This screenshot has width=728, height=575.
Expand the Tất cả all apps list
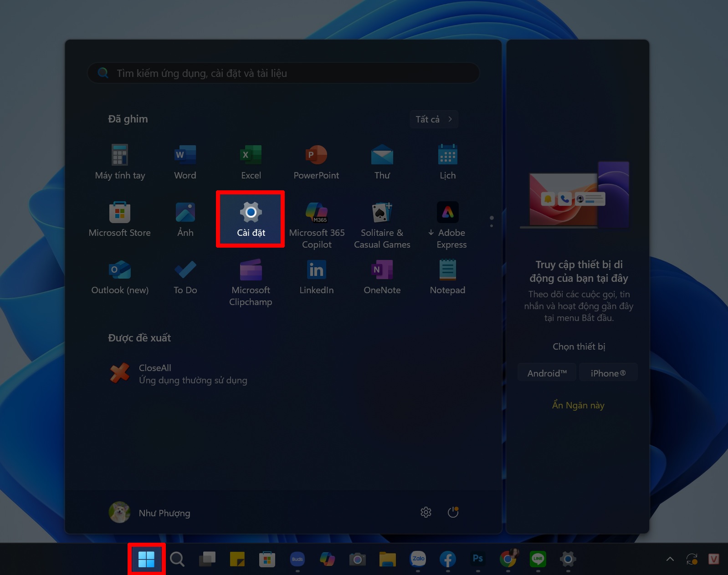(x=434, y=119)
